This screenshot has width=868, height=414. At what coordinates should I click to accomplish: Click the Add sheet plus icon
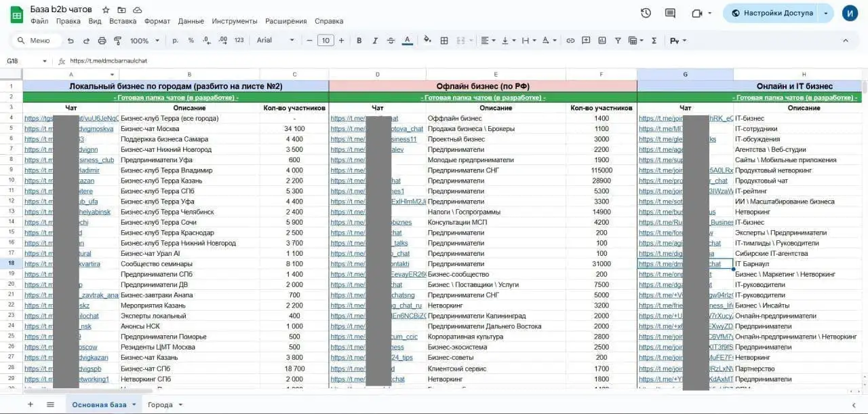tap(30, 404)
